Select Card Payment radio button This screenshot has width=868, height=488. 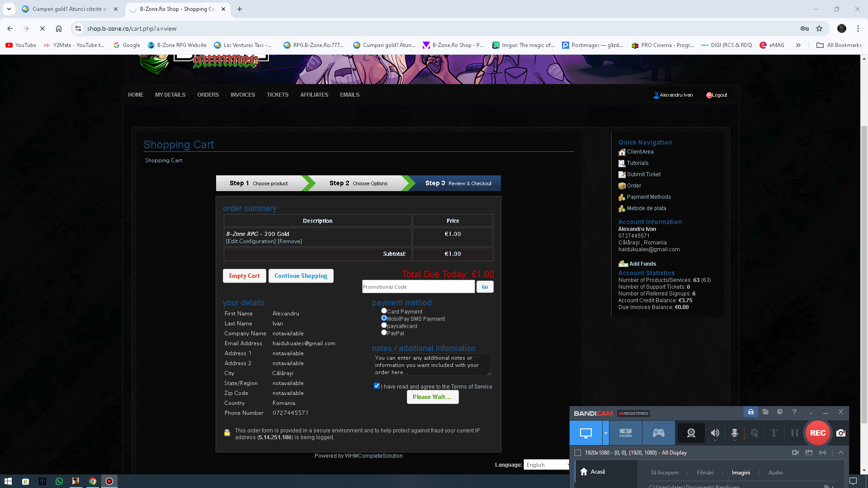(x=384, y=311)
